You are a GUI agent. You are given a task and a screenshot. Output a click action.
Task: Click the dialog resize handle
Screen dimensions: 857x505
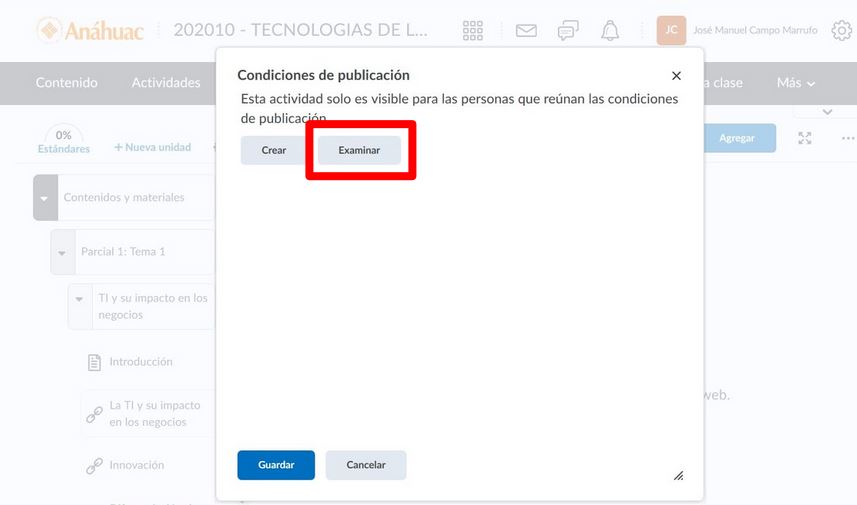(x=678, y=476)
